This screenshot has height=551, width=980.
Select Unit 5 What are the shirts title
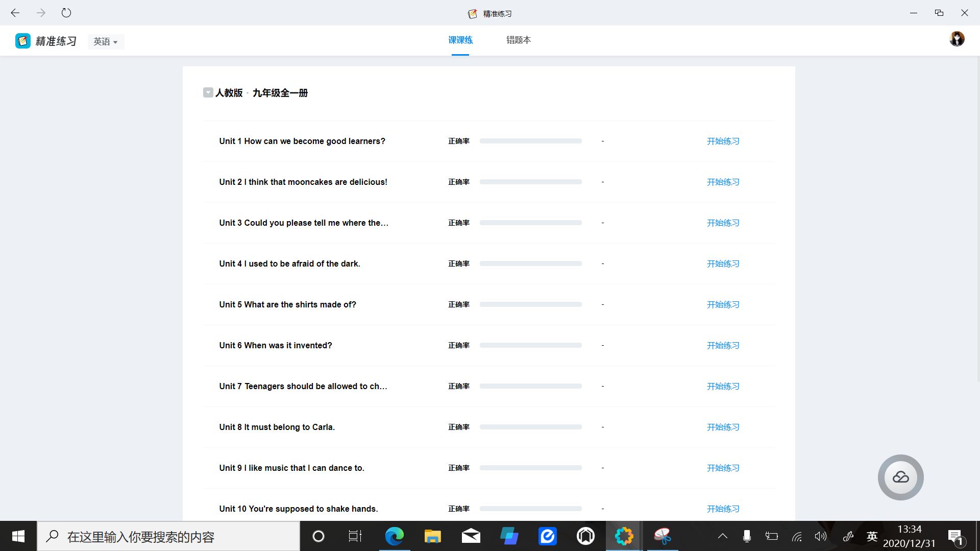pyautogui.click(x=288, y=304)
